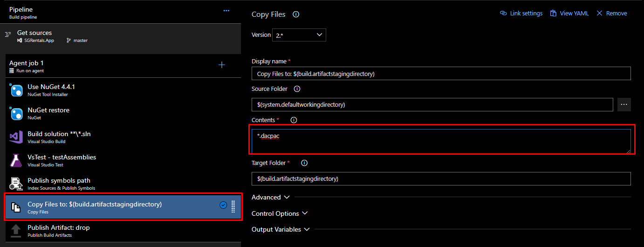Open Target Folder info tooltip icon
Image resolution: width=644 pixels, height=247 pixels.
[x=304, y=163]
